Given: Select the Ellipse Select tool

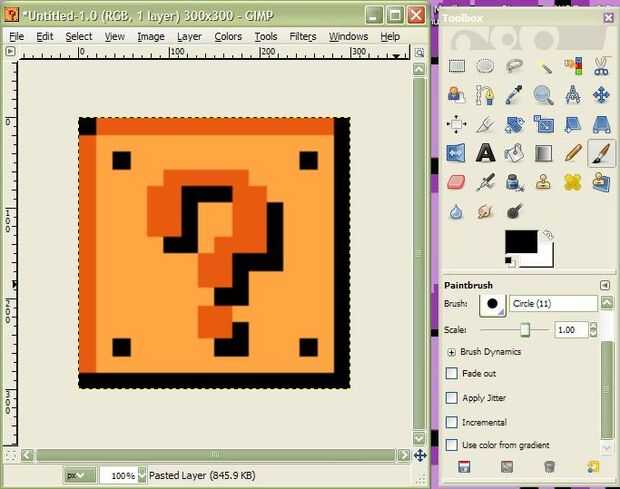Looking at the screenshot, I should tap(485, 66).
